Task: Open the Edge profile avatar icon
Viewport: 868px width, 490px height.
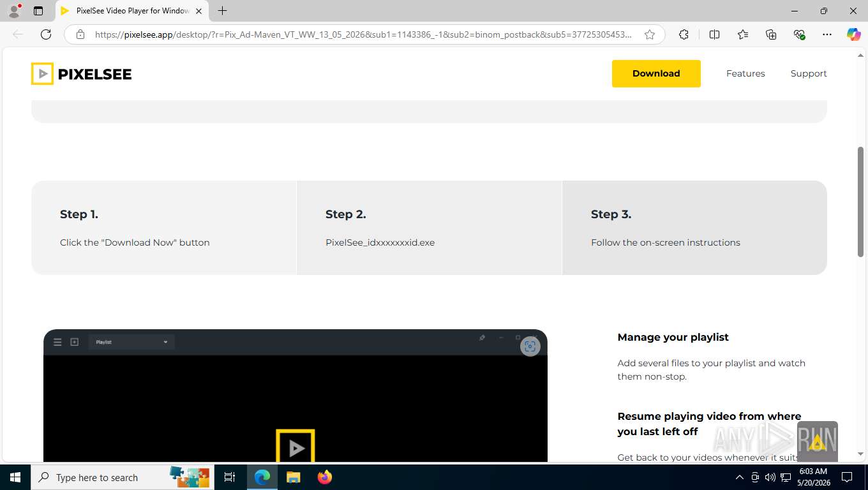Action: click(14, 11)
